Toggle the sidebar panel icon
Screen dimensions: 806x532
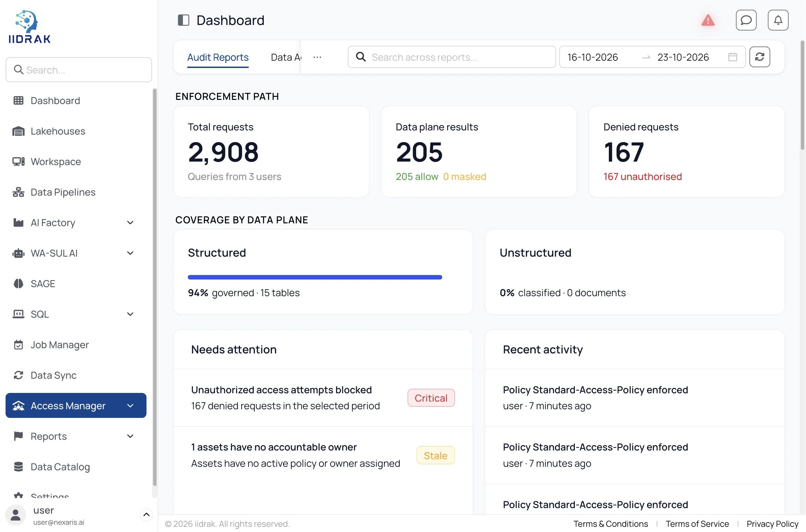(184, 20)
